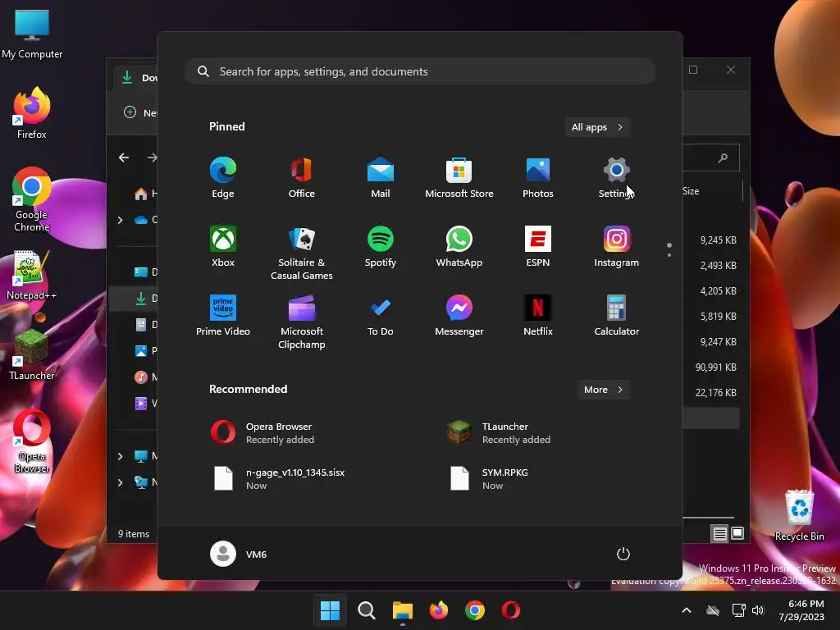Click the power button in Start menu
Image resolution: width=840 pixels, height=630 pixels.
tap(623, 554)
